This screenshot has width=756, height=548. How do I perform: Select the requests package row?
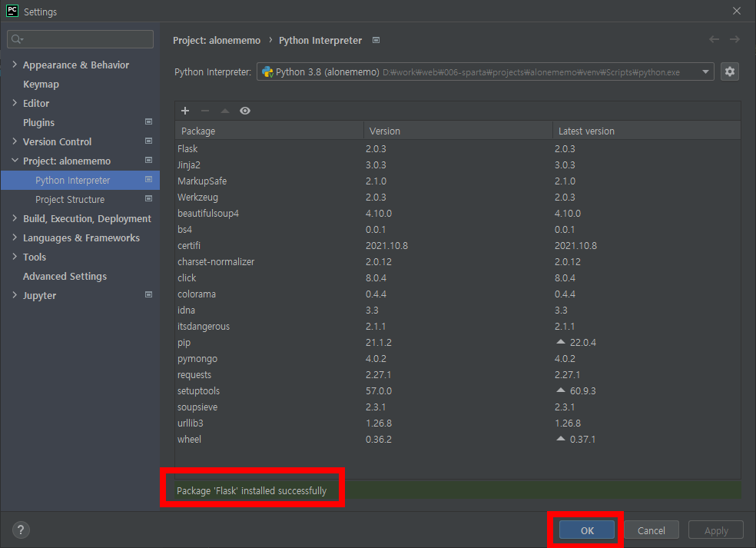pyautogui.click(x=458, y=375)
